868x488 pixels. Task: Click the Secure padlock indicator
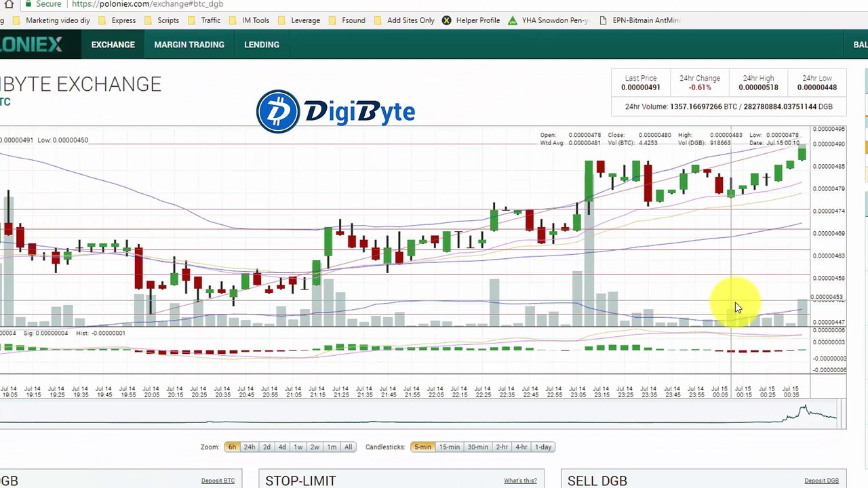43,4
